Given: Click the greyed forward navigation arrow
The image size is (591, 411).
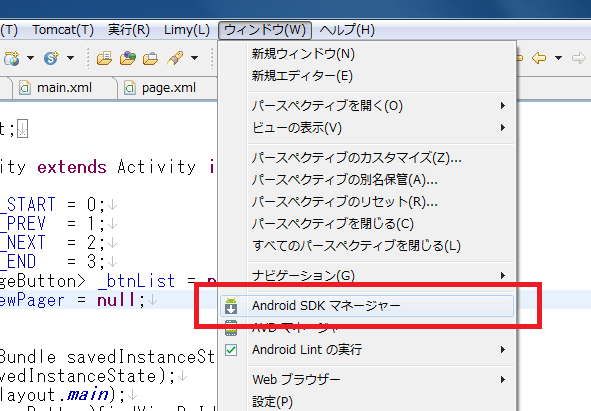Looking at the screenshot, I should [579, 58].
